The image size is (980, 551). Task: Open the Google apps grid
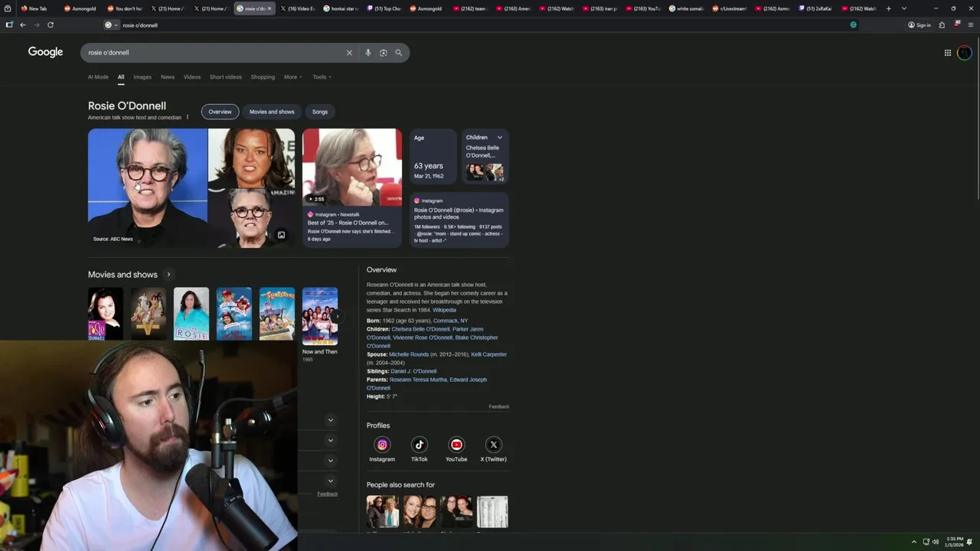(x=948, y=53)
